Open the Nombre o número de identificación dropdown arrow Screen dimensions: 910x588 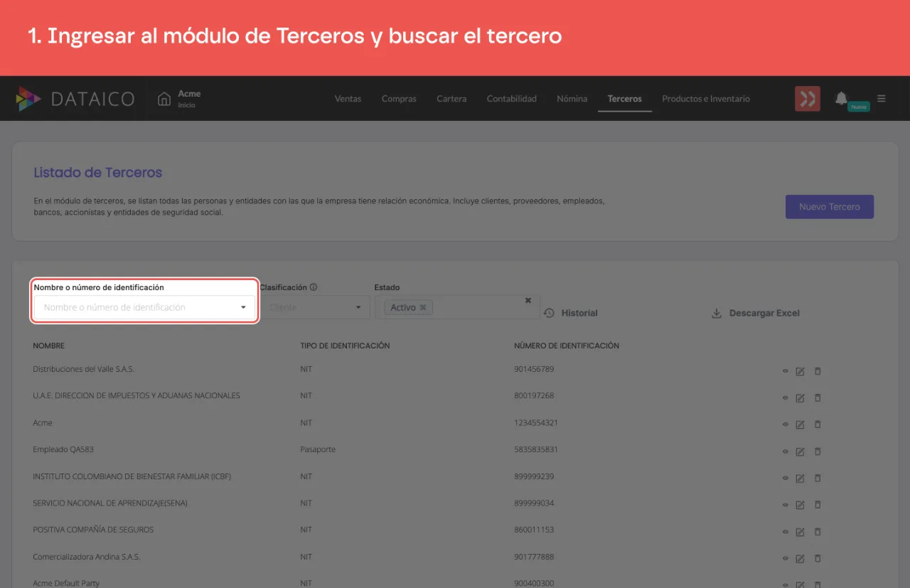click(x=243, y=308)
